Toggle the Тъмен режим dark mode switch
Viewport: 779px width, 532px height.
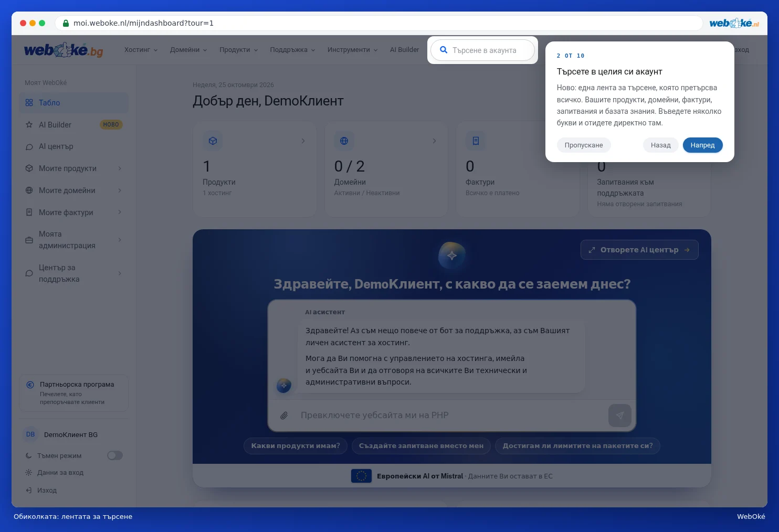[x=115, y=455]
